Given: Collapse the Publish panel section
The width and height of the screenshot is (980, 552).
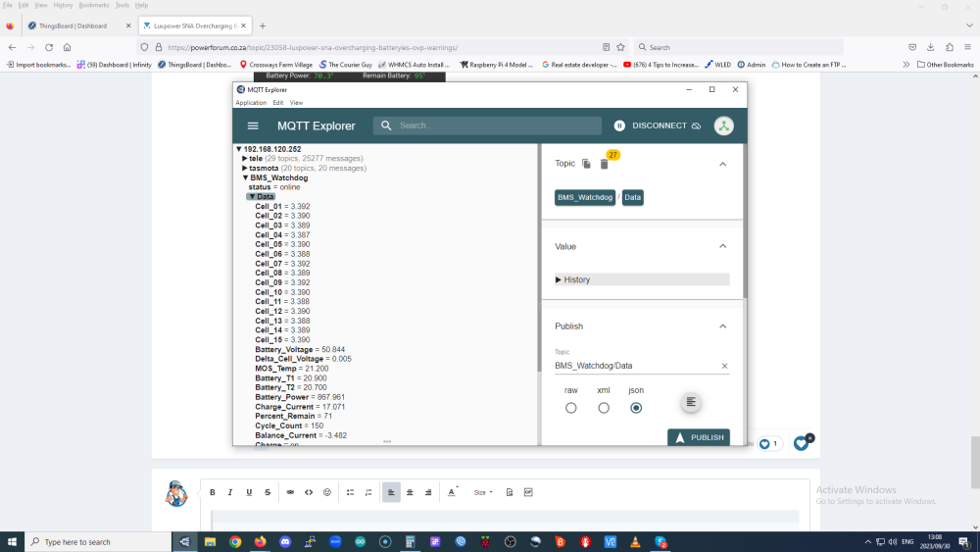Looking at the screenshot, I should 722,326.
